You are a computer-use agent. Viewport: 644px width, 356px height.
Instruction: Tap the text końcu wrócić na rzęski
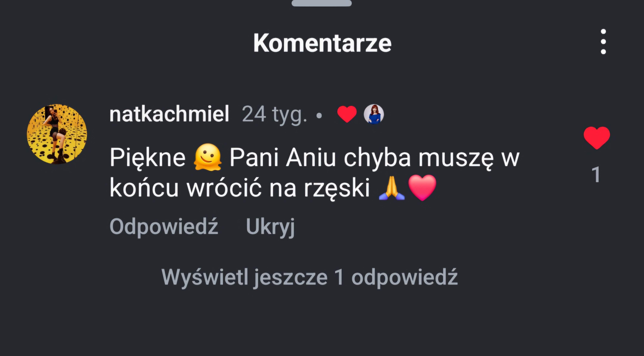240,188
